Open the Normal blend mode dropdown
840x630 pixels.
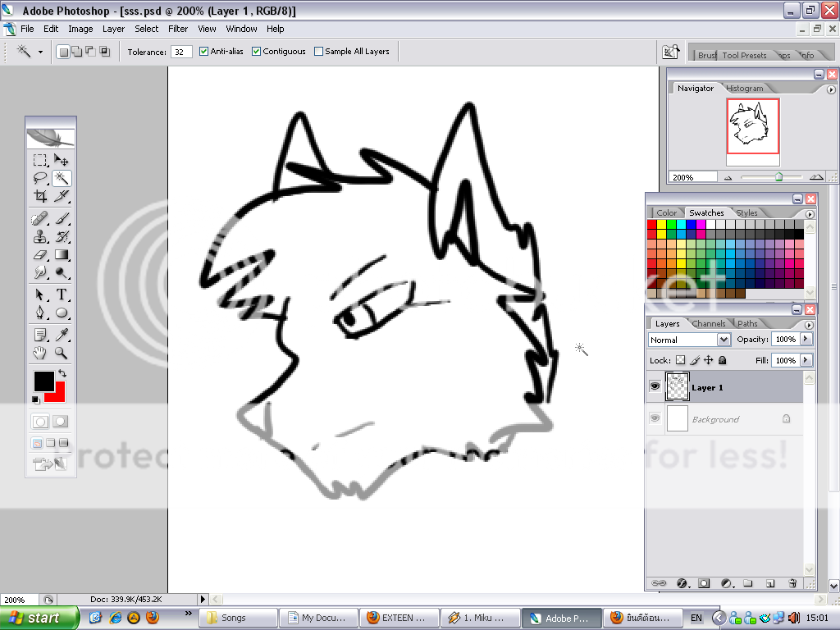coord(724,340)
